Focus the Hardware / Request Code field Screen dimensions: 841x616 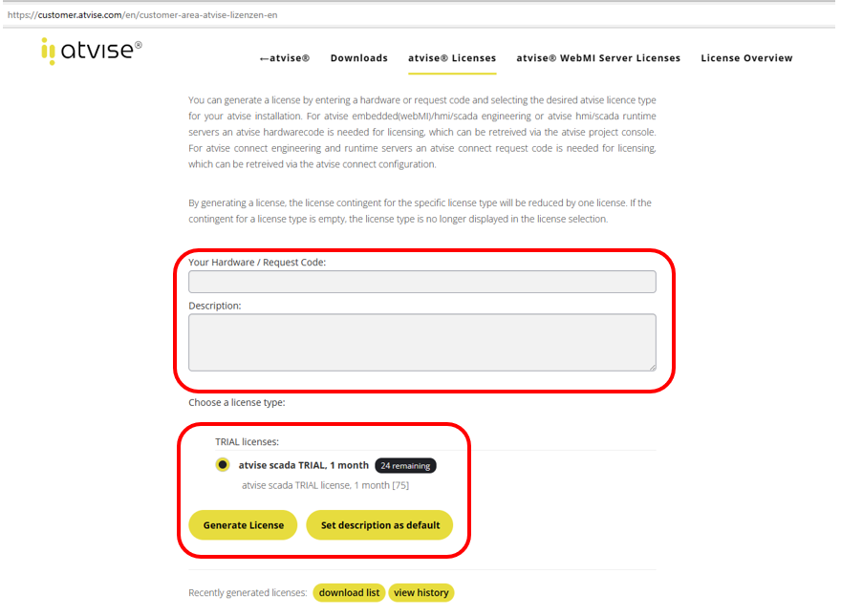tap(422, 282)
